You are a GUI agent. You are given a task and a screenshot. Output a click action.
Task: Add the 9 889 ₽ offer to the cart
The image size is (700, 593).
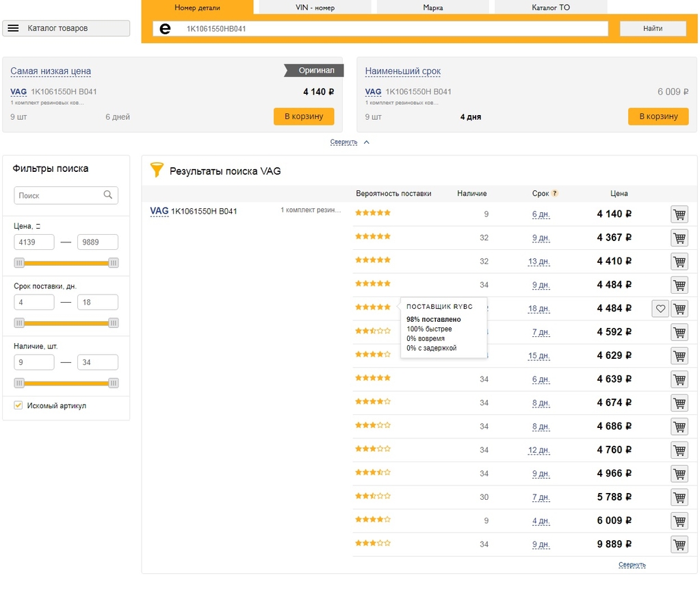(679, 544)
